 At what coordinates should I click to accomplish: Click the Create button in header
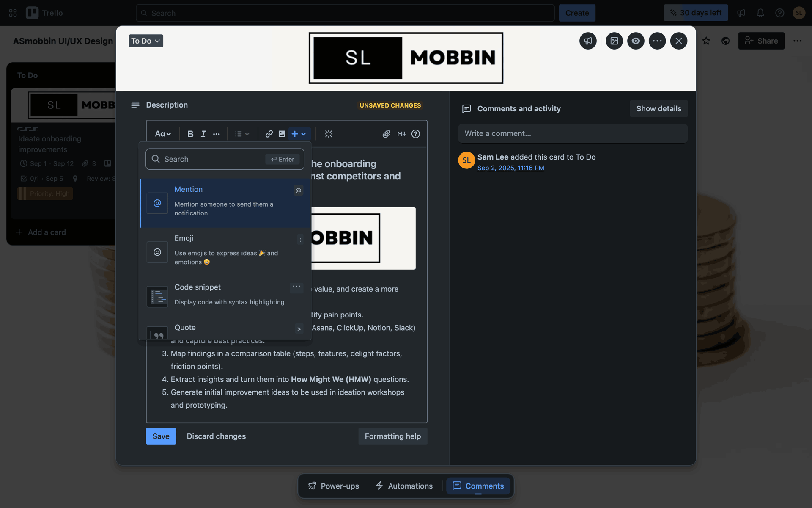(x=577, y=13)
